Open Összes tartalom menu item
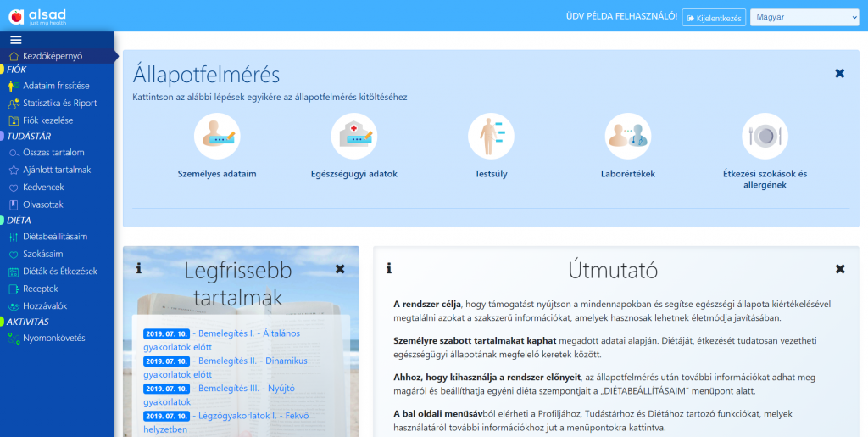The height and width of the screenshot is (437, 868). [x=53, y=152]
